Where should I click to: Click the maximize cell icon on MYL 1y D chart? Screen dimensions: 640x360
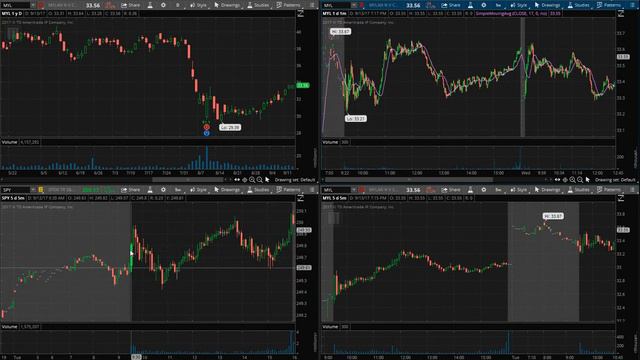click(300, 13)
